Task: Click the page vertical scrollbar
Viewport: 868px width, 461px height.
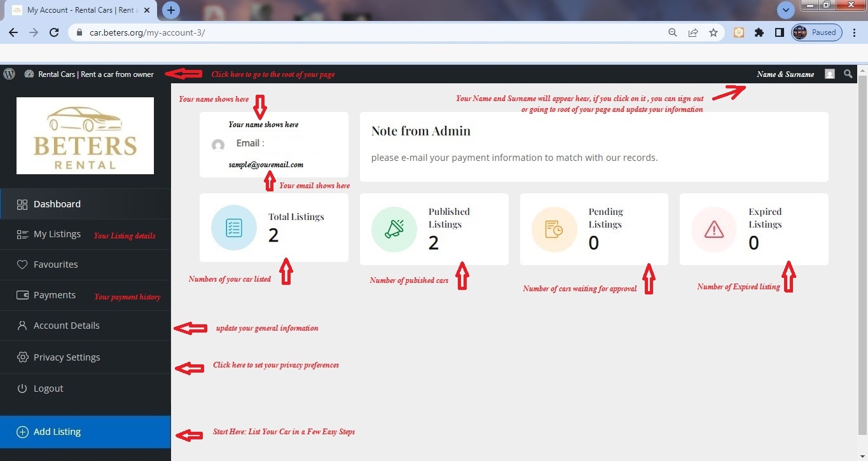Action: [x=862, y=254]
